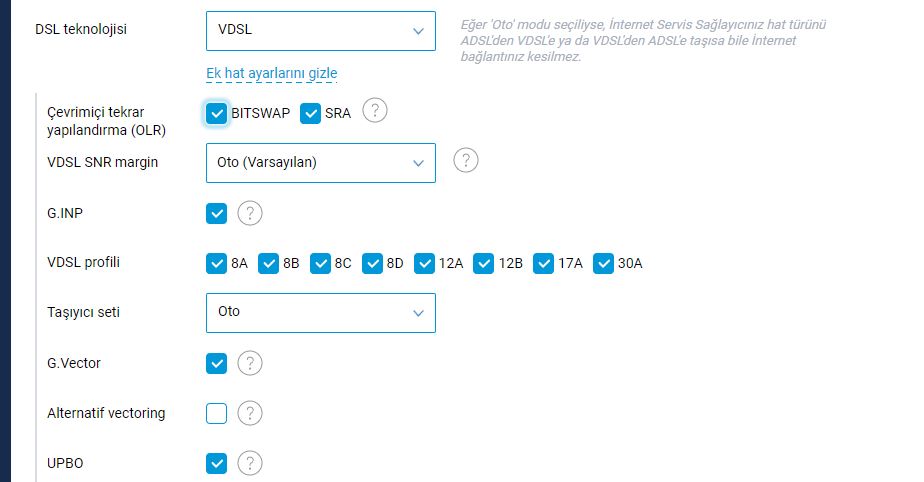Expand VDSL SNR margin dropdown
Viewport: 924px width, 482px height.
click(321, 163)
